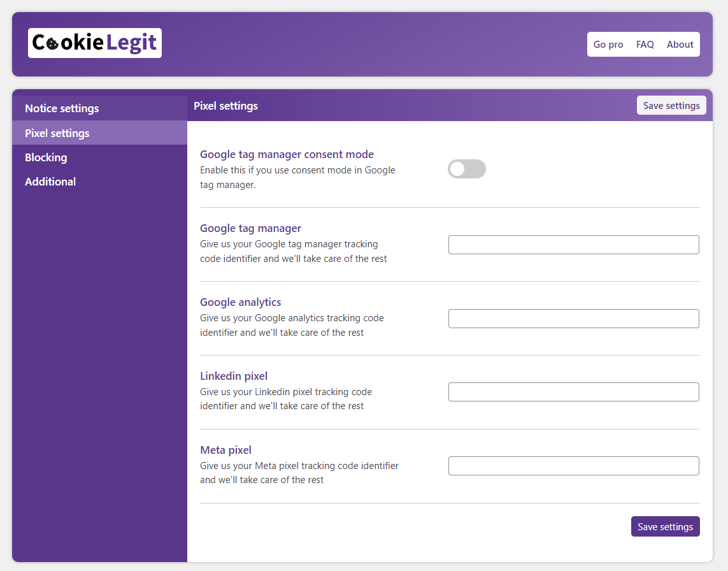Click the Go pro link

(x=608, y=45)
